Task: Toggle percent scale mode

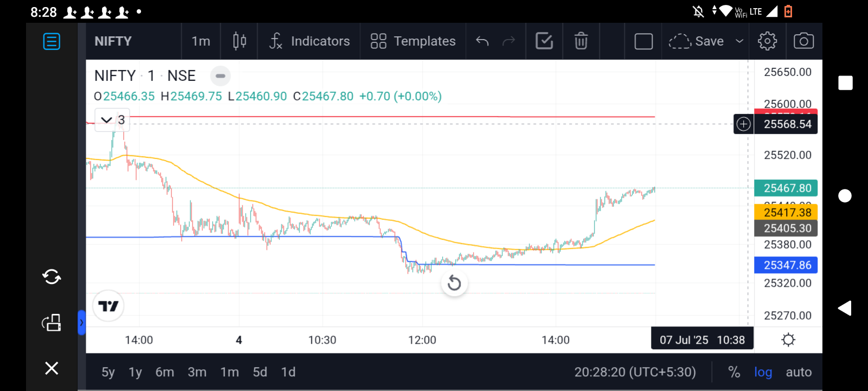Action: [x=734, y=372]
